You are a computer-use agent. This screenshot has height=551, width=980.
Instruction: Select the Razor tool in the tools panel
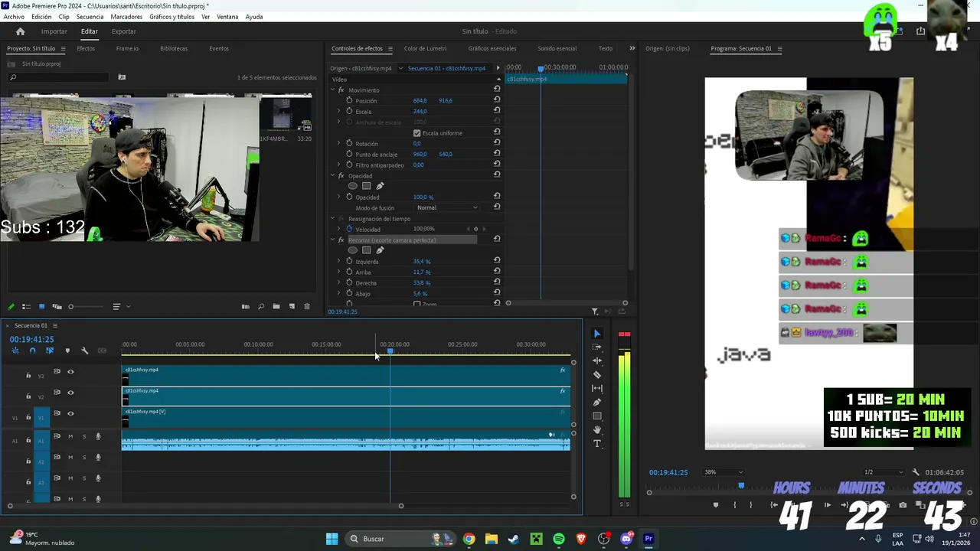(x=597, y=374)
